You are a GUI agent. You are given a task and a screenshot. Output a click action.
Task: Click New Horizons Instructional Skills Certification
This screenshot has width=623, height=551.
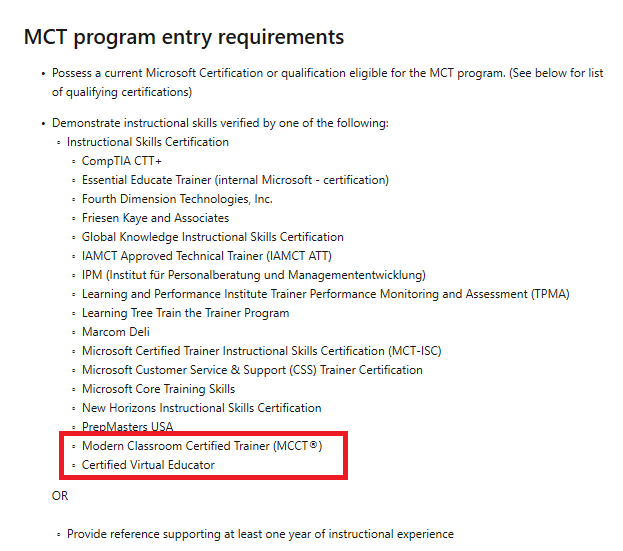[201, 408]
